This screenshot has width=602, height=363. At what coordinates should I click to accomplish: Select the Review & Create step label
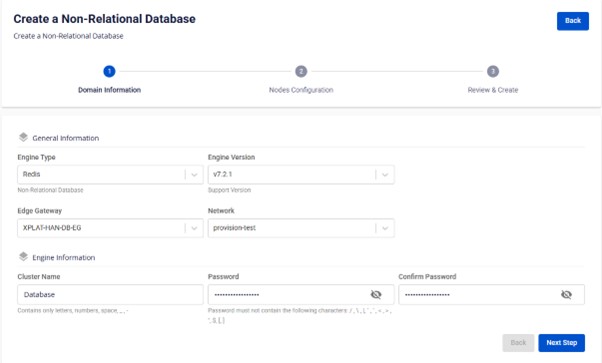pyautogui.click(x=493, y=90)
